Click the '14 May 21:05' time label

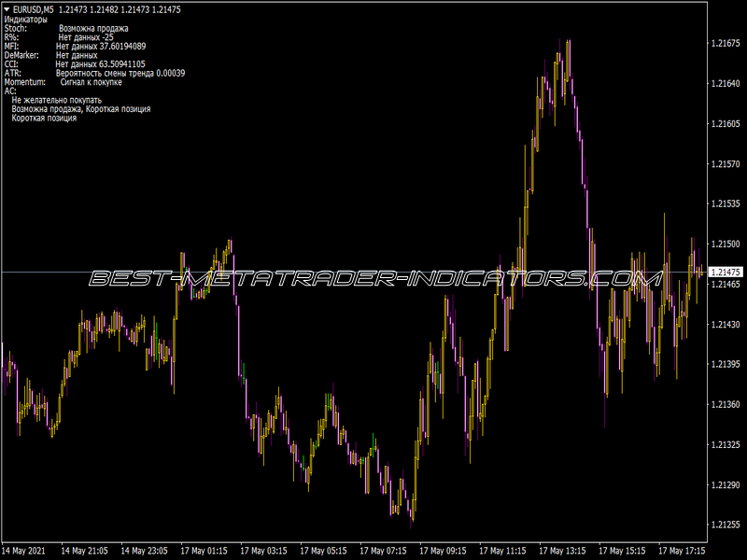pyautogui.click(x=84, y=551)
